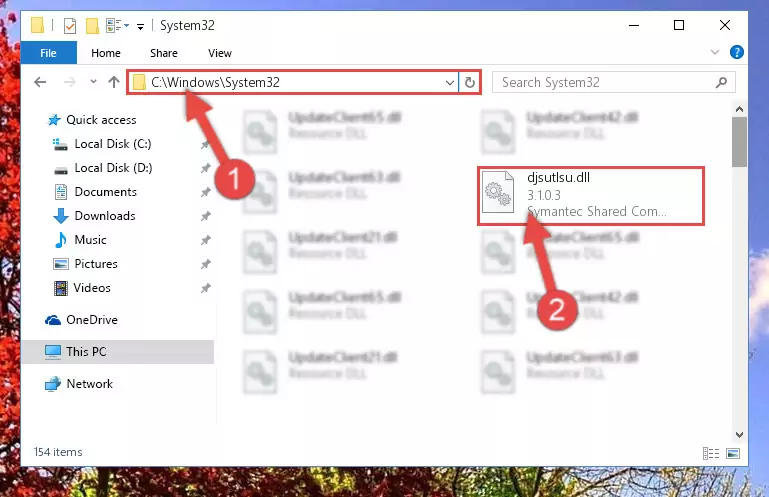
Task: Click the Properties quick access toolbar icon
Action: click(70, 26)
